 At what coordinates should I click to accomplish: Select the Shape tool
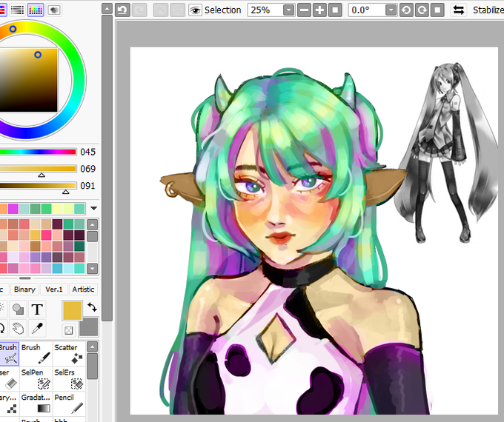point(18,309)
